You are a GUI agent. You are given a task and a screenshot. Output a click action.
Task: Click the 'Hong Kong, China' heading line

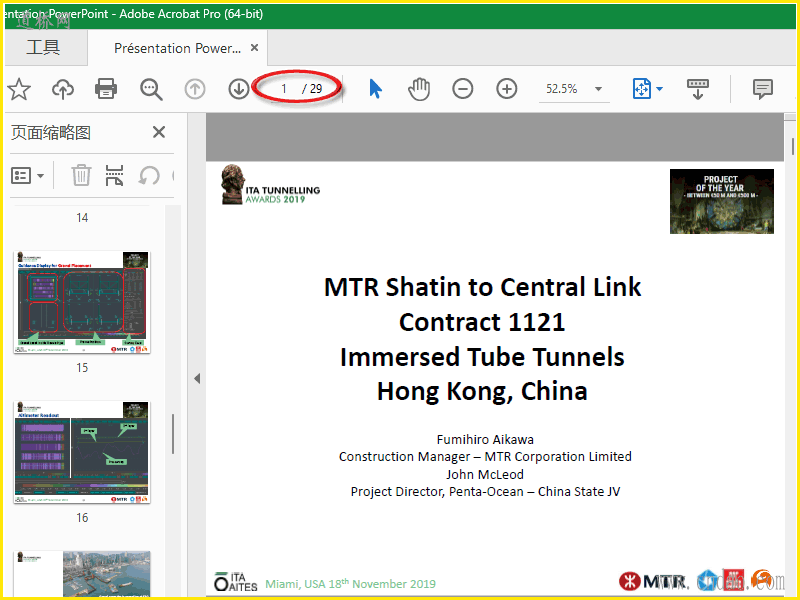482,391
